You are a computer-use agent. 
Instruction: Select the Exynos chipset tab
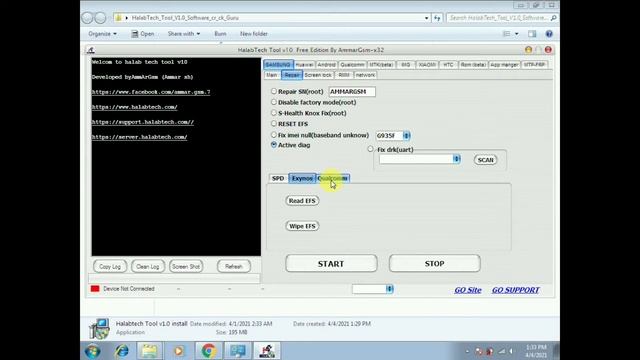[302, 178]
